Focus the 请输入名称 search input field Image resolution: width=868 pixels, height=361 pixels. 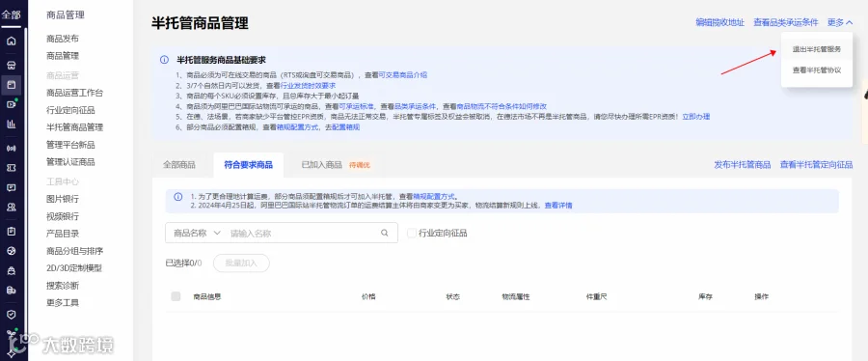point(304,233)
